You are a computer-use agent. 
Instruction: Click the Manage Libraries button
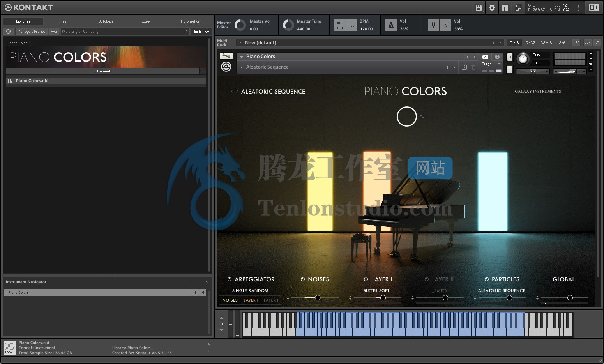(31, 32)
